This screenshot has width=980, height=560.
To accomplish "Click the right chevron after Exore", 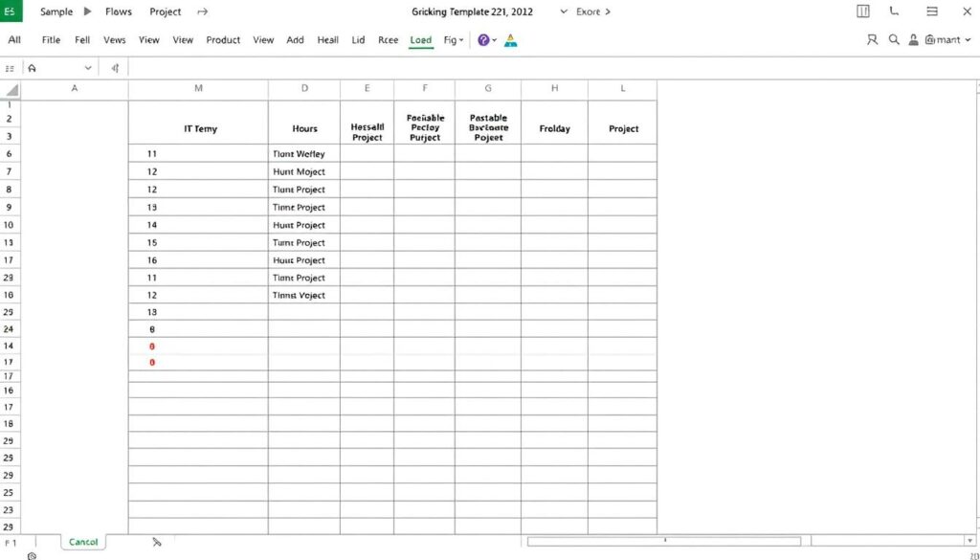I will click(x=607, y=11).
